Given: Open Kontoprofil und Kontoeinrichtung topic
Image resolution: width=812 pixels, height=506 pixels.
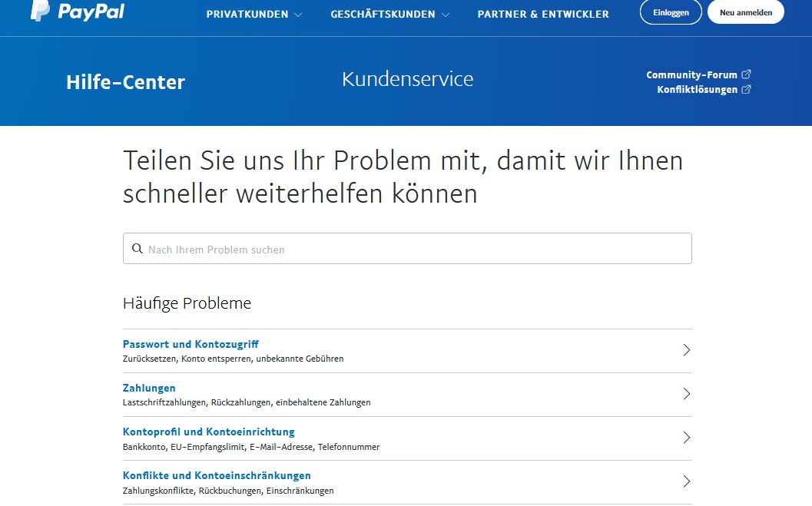Looking at the screenshot, I should pos(209,432).
